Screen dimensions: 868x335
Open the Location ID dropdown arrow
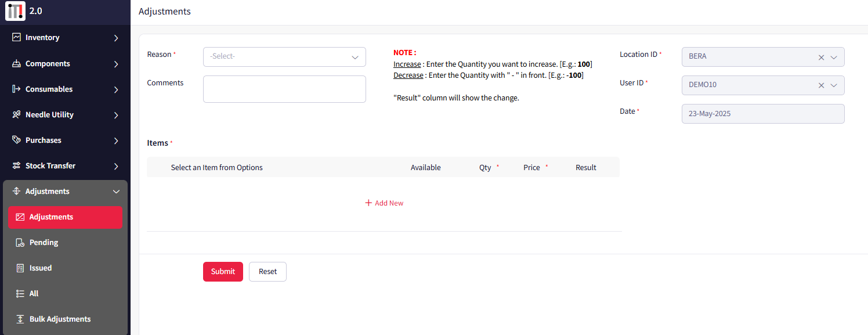[834, 57]
